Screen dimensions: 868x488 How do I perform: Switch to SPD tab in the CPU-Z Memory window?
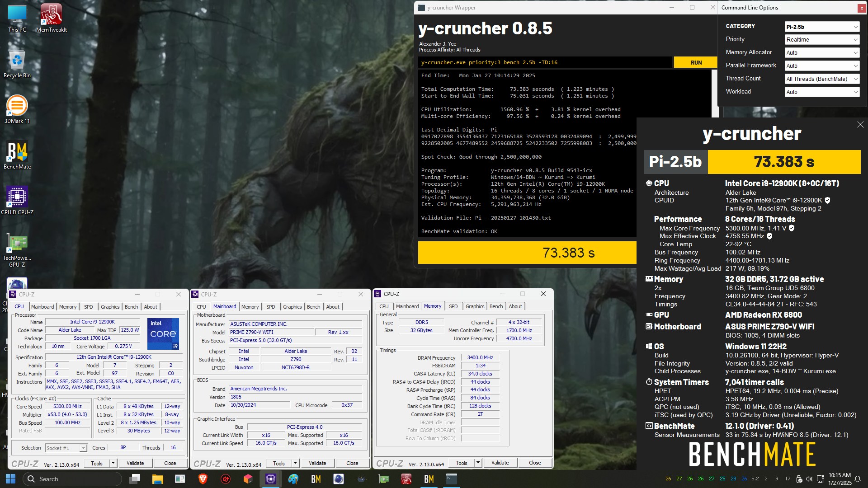click(x=453, y=306)
